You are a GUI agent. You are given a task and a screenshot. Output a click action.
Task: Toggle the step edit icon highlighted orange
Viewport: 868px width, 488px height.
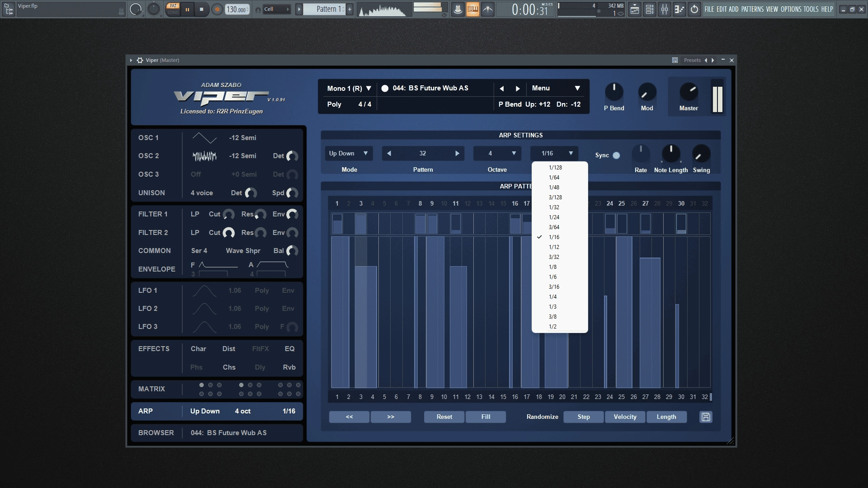point(473,9)
